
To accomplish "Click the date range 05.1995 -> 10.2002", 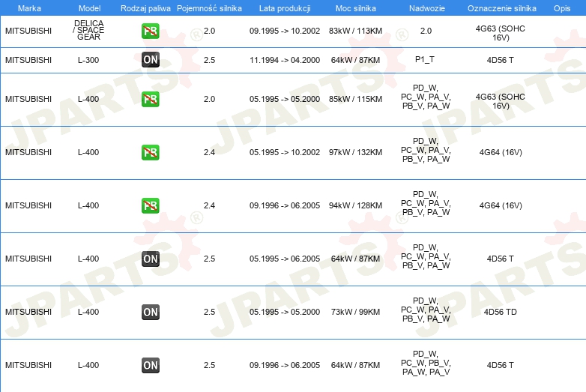I will point(285,152).
